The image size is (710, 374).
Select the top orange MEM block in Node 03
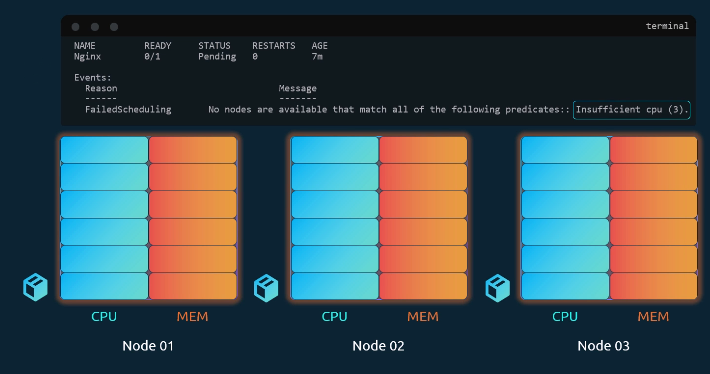tap(653, 150)
